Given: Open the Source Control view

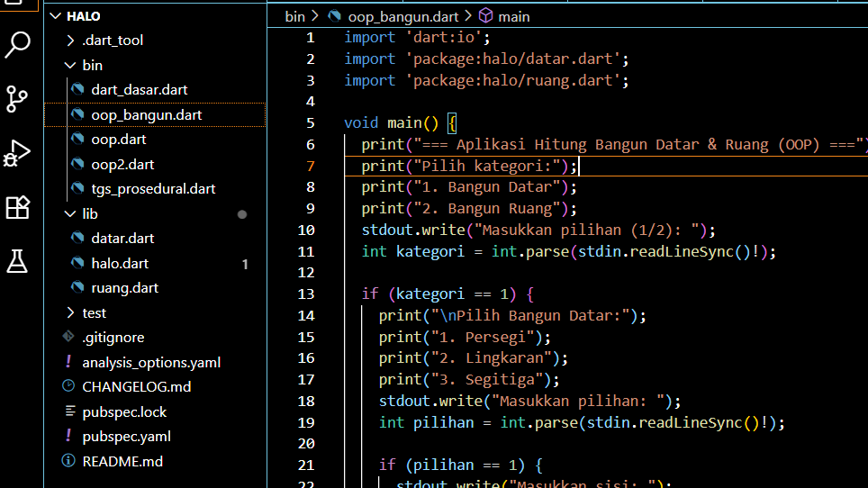Looking at the screenshot, I should [18, 99].
